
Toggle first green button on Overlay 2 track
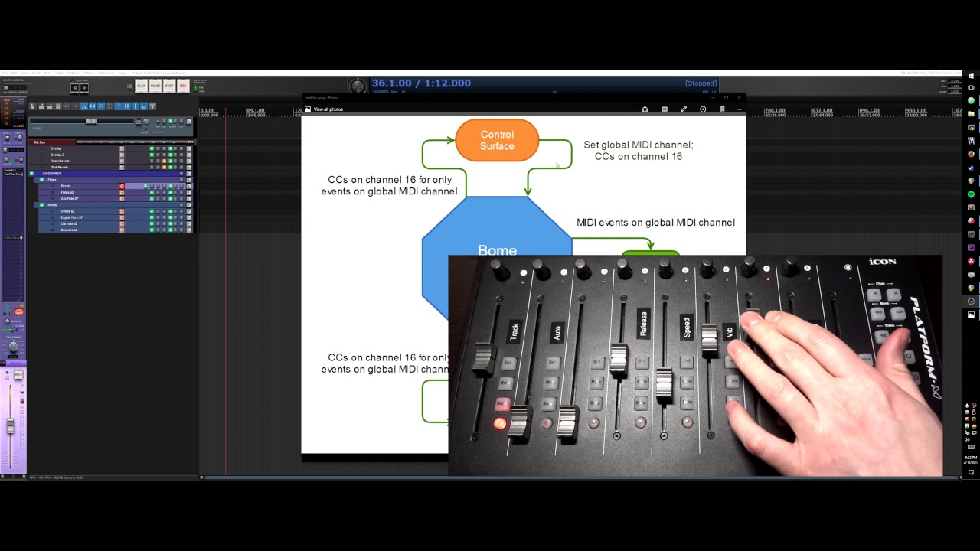point(152,155)
